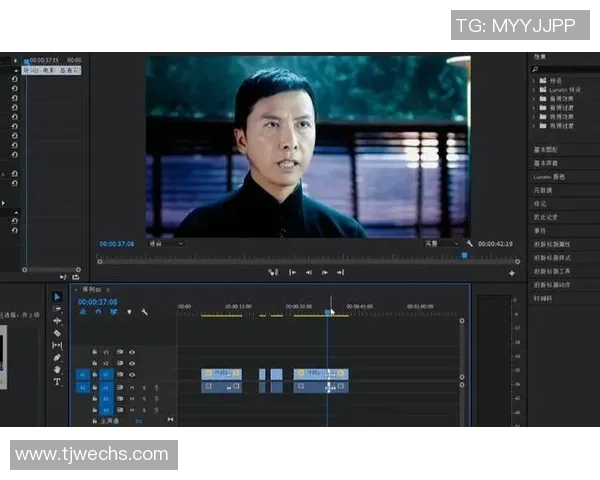Solo audio track A3
The height and width of the screenshot is (480, 600).
[144, 410]
